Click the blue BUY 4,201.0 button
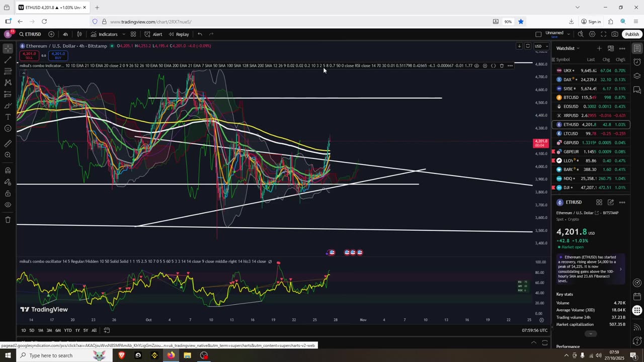This screenshot has height=362, width=644. [58, 55]
